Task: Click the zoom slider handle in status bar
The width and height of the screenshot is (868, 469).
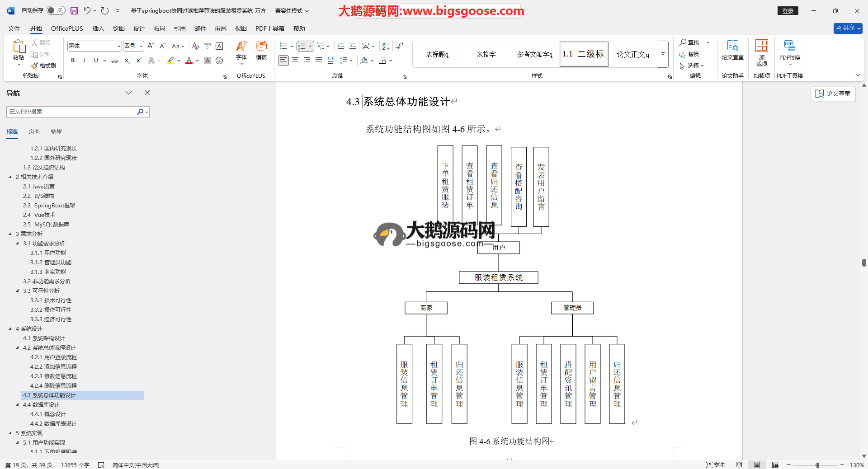Action: (817, 465)
